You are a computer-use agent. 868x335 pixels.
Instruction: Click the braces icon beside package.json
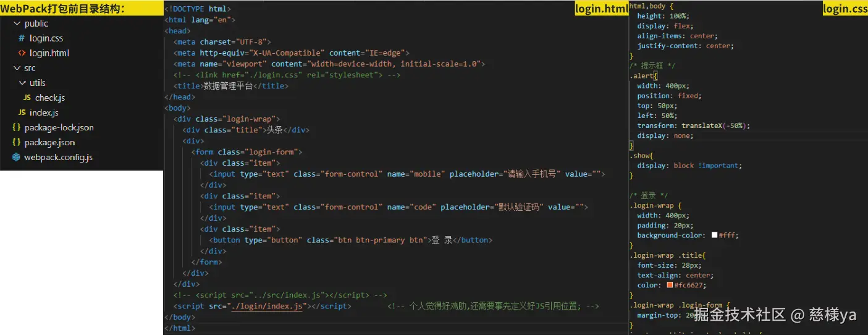pyautogui.click(x=16, y=142)
